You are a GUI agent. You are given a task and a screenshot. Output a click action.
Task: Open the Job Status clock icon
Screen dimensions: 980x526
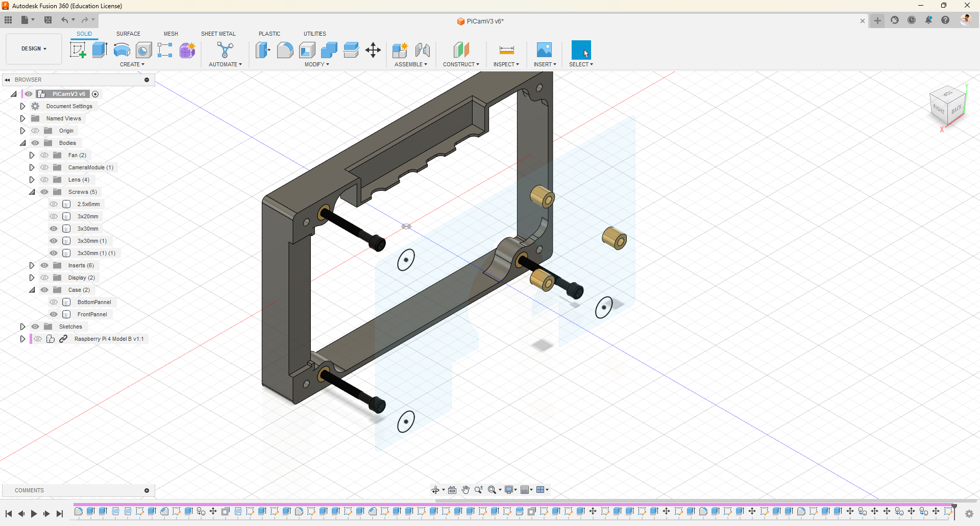pos(912,20)
